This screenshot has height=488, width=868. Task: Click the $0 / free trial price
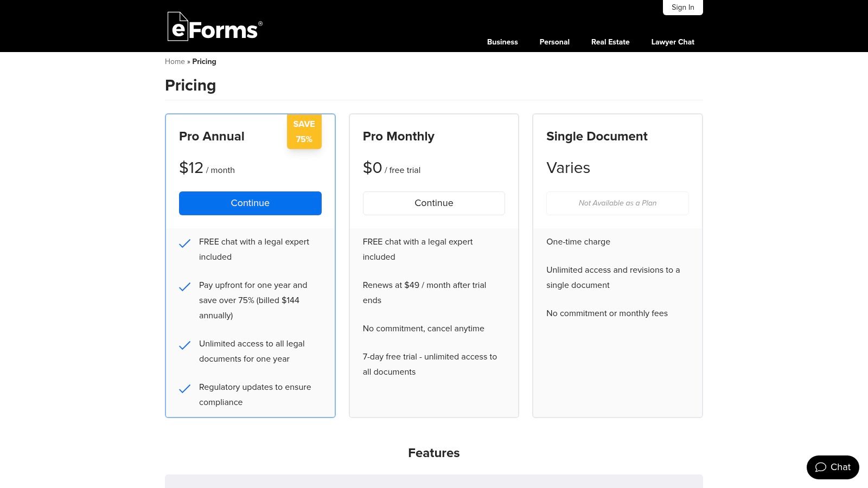[x=392, y=168]
